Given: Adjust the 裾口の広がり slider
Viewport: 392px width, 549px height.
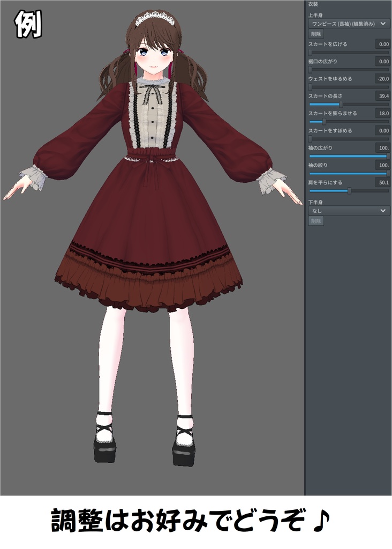Looking at the screenshot, I should [349, 70].
